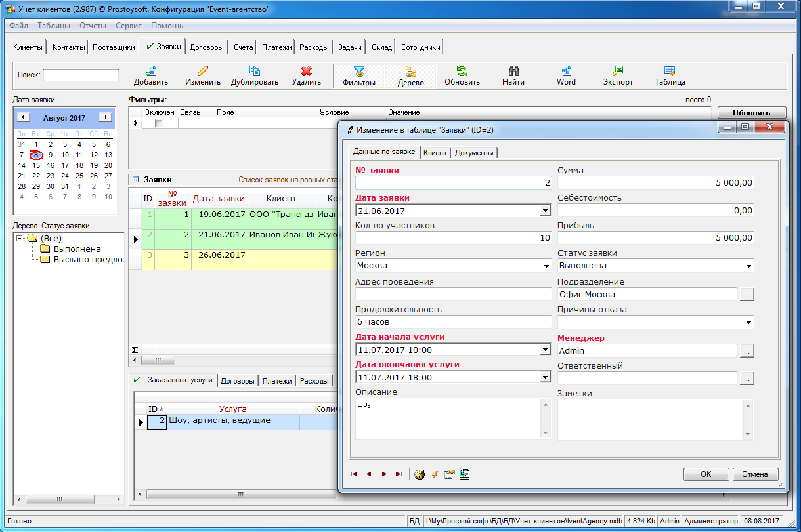Open the Статус заявки dropdown
Viewport: 801px width, 532px height.
pyautogui.click(x=748, y=266)
